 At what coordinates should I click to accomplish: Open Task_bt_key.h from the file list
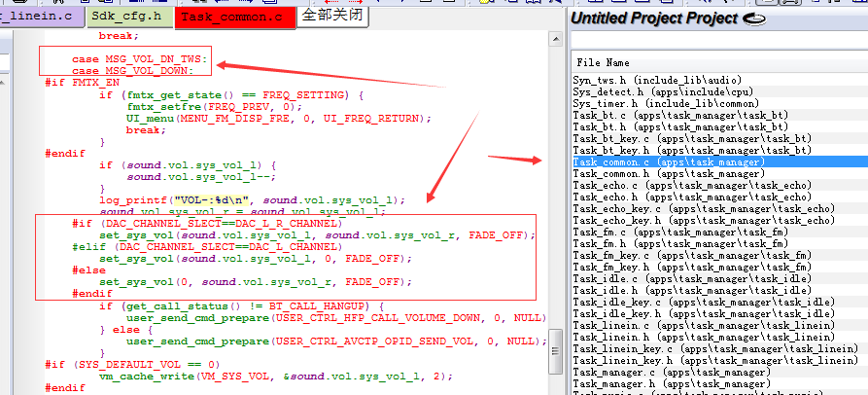point(692,150)
